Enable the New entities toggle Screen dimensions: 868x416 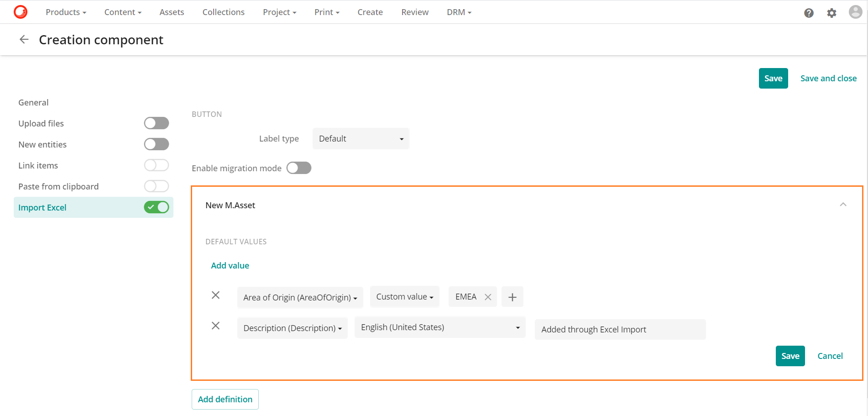click(x=156, y=144)
